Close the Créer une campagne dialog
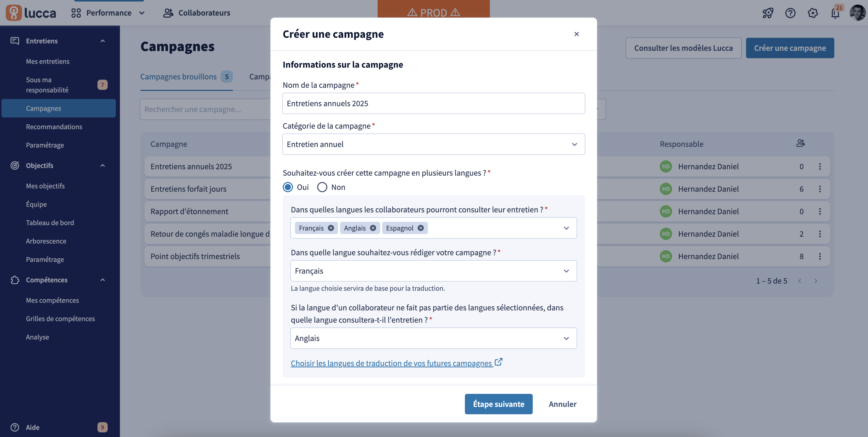 pos(577,34)
